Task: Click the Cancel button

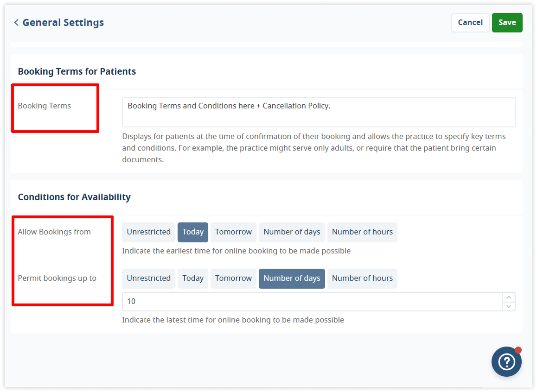Action: tap(470, 23)
